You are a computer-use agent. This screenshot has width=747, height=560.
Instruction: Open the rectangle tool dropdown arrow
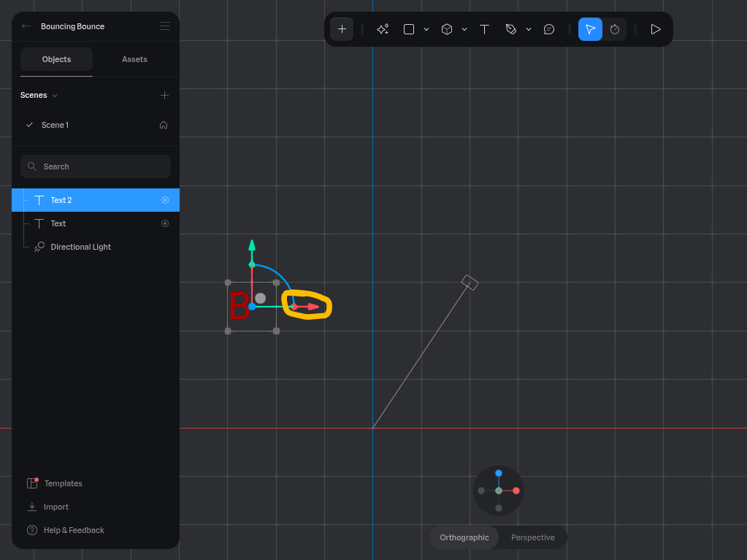coord(426,29)
